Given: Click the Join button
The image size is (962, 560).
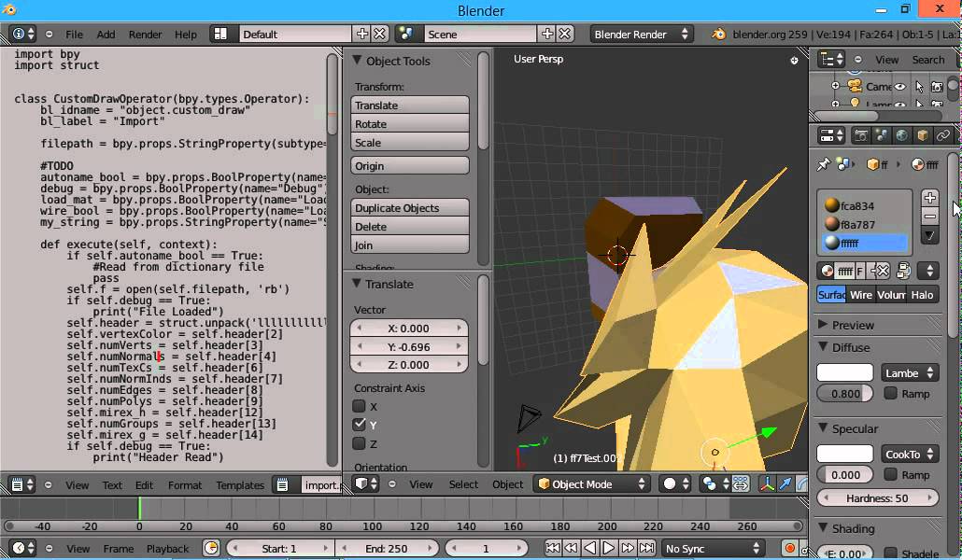Looking at the screenshot, I should (x=410, y=245).
